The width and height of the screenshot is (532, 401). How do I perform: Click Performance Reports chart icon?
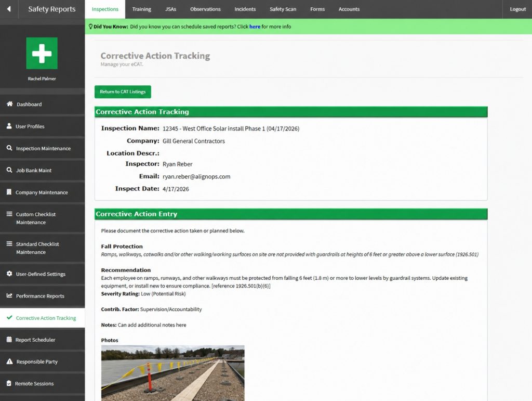click(9, 295)
